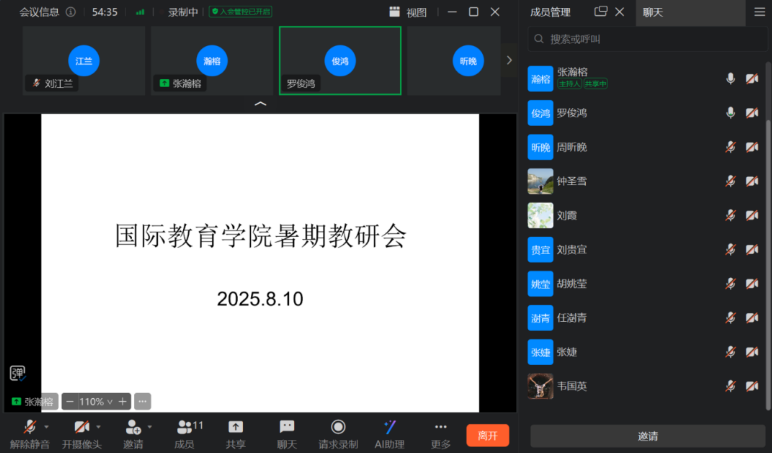Viewport: 772px width, 453px height.
Task: Toggle the 弹 bullet comments icon
Action: coord(17,373)
